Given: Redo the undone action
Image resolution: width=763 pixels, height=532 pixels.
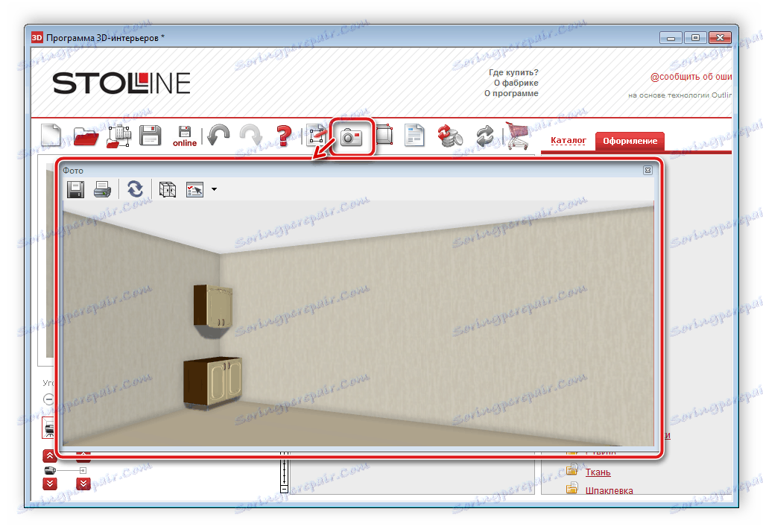Looking at the screenshot, I should pyautogui.click(x=250, y=135).
